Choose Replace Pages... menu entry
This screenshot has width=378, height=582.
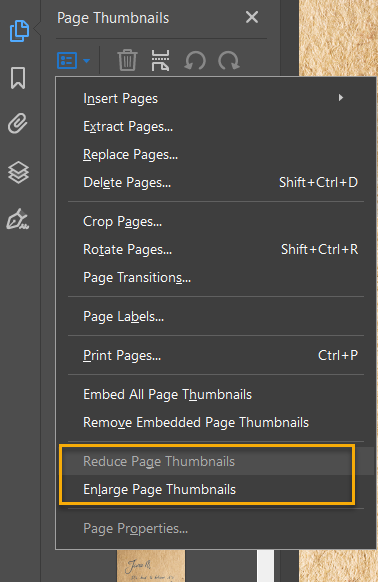pyautogui.click(x=216, y=154)
